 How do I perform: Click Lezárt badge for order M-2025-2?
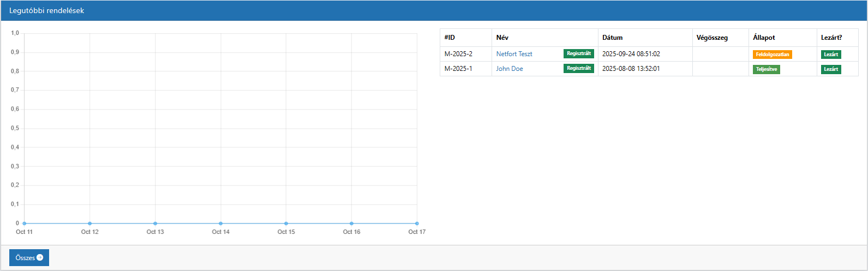[831, 55]
